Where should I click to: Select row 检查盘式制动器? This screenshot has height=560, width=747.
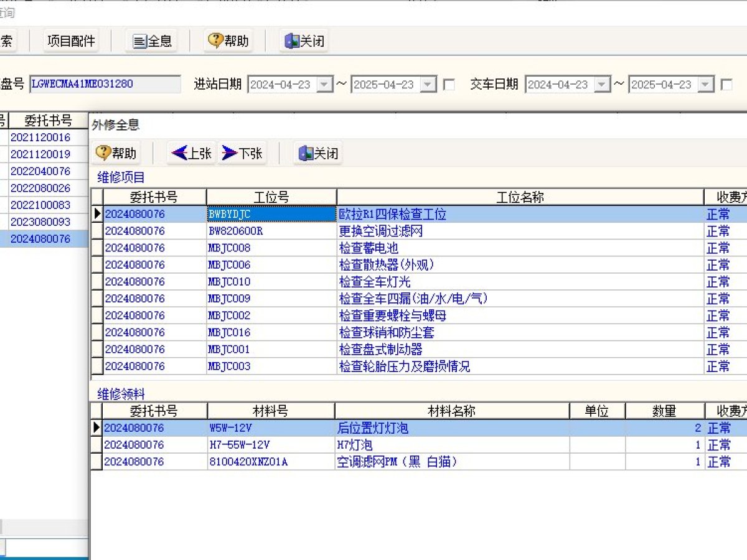(520, 349)
